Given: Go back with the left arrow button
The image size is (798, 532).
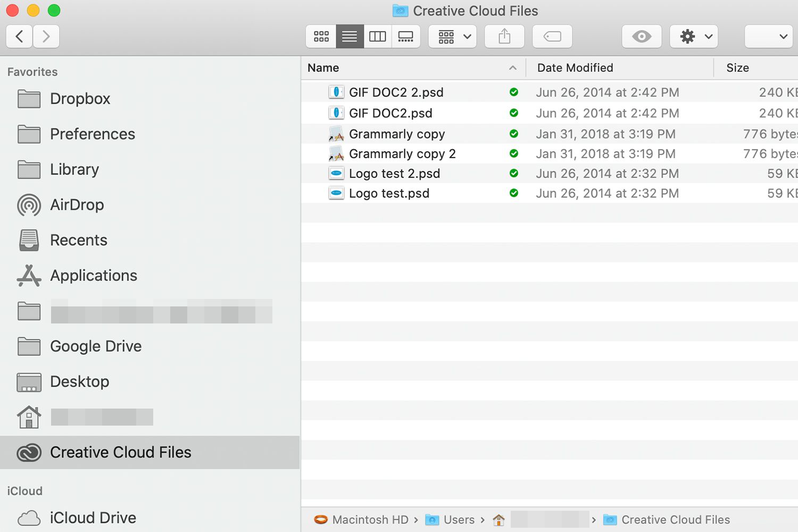Looking at the screenshot, I should click(20, 36).
